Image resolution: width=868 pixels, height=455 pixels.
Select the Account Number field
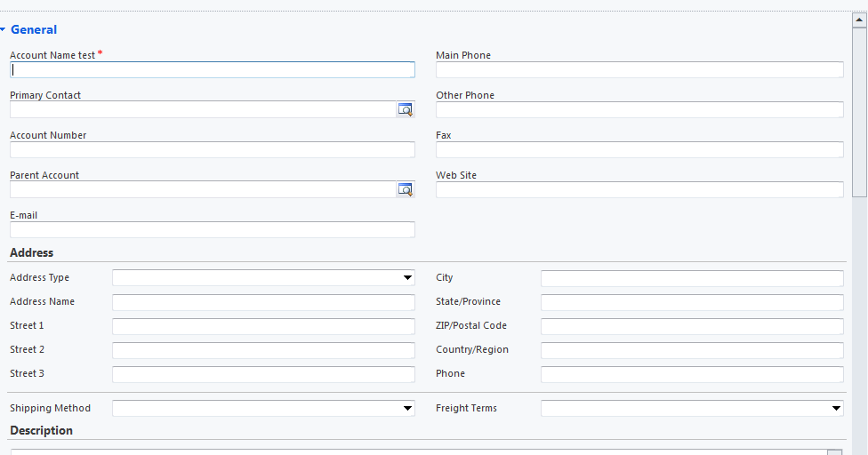click(x=213, y=149)
